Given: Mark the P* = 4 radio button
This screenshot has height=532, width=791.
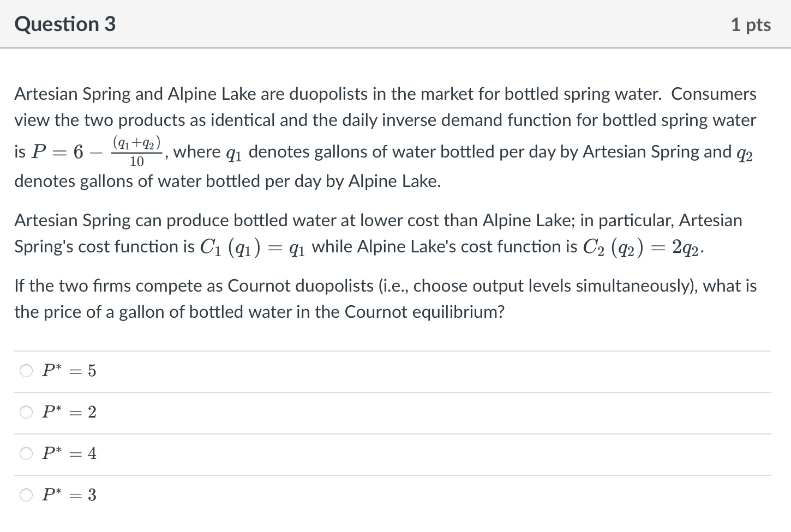Looking at the screenshot, I should (x=26, y=454).
